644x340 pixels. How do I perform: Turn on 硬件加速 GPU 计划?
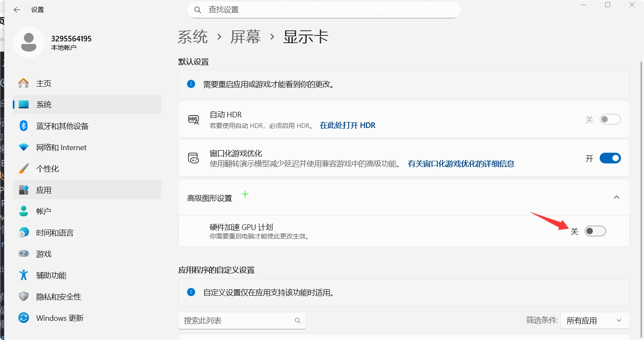[595, 231]
